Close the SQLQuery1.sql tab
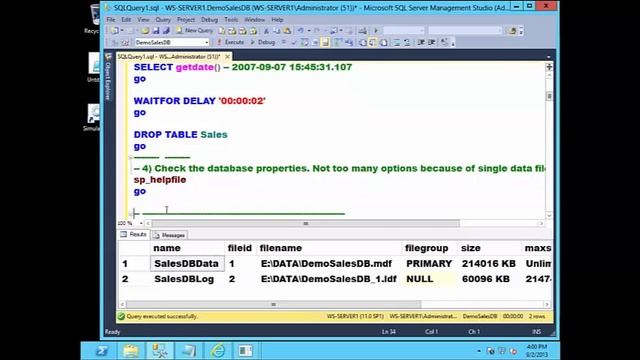Screen dimensions: 640x360 pos(227,57)
